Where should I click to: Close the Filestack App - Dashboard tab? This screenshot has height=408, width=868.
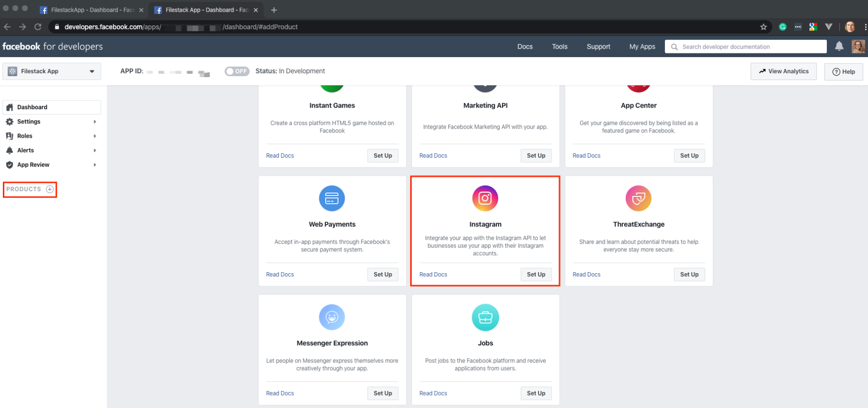[256, 10]
